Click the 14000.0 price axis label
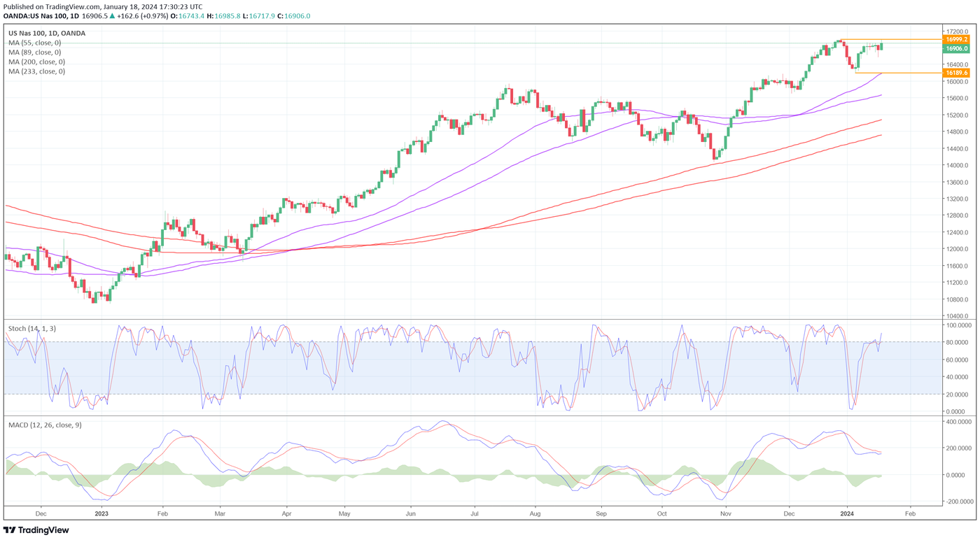Viewport: 980px width, 540px height. pyautogui.click(x=956, y=165)
